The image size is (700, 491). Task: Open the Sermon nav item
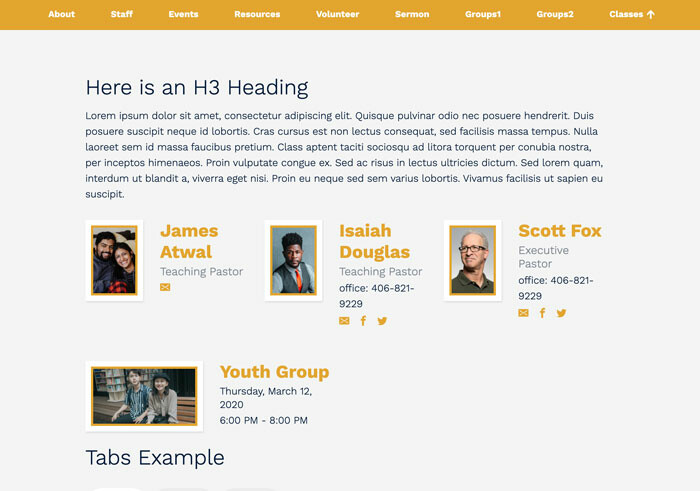point(412,15)
